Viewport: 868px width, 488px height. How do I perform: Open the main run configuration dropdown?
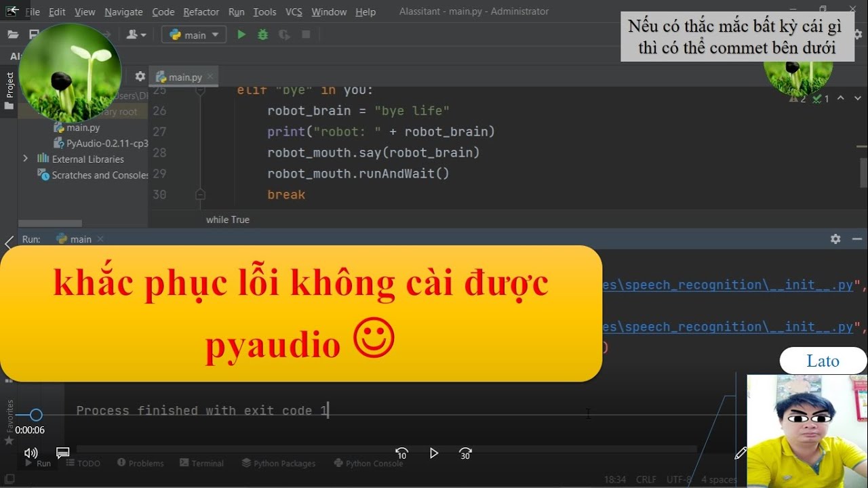click(x=193, y=35)
